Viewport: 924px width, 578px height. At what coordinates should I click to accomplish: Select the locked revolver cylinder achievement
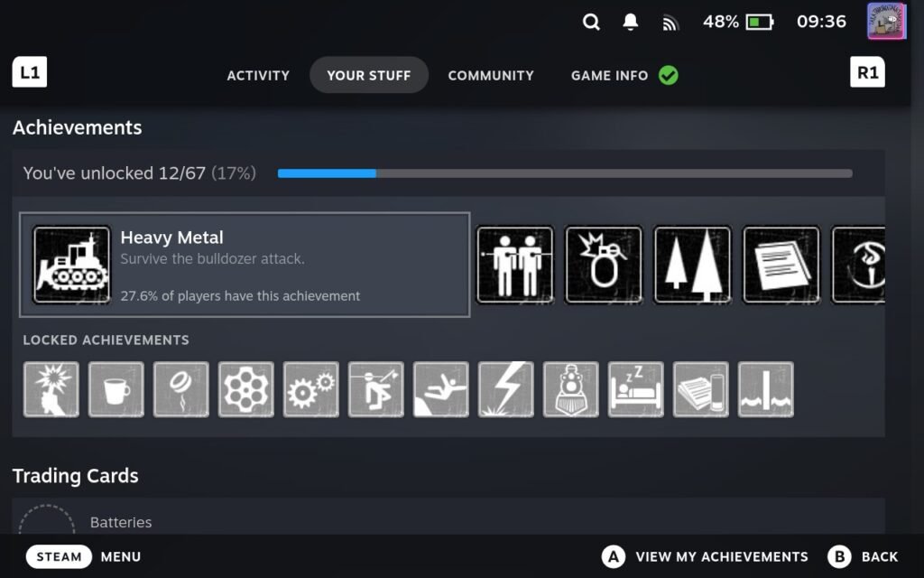[x=245, y=389]
